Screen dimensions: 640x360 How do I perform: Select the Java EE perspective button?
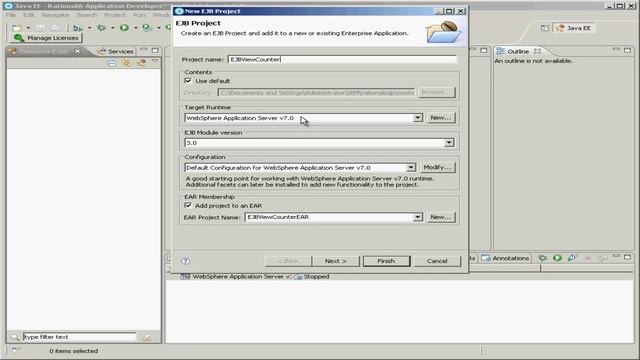click(x=573, y=28)
